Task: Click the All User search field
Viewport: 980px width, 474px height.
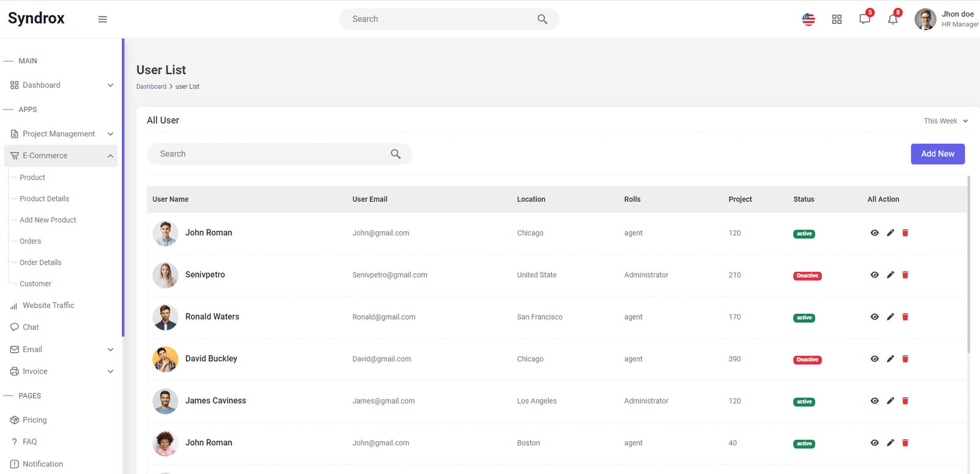Action: (x=279, y=154)
